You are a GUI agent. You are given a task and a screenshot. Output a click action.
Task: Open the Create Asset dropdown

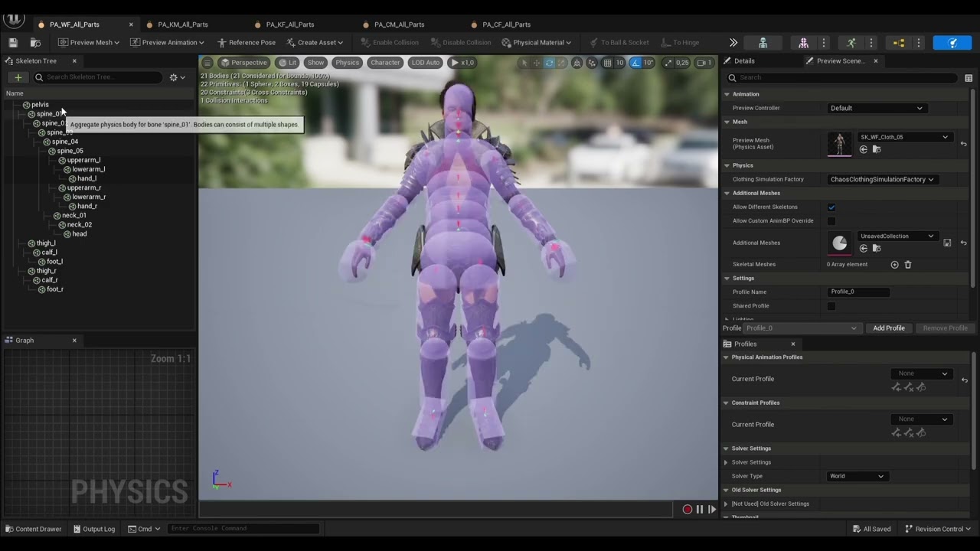(x=315, y=43)
